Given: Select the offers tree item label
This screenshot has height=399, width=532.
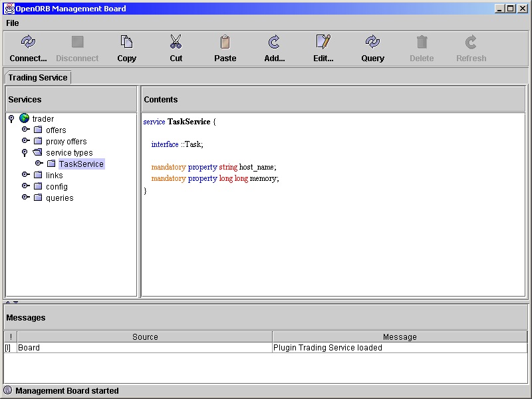Looking at the screenshot, I should coord(56,130).
